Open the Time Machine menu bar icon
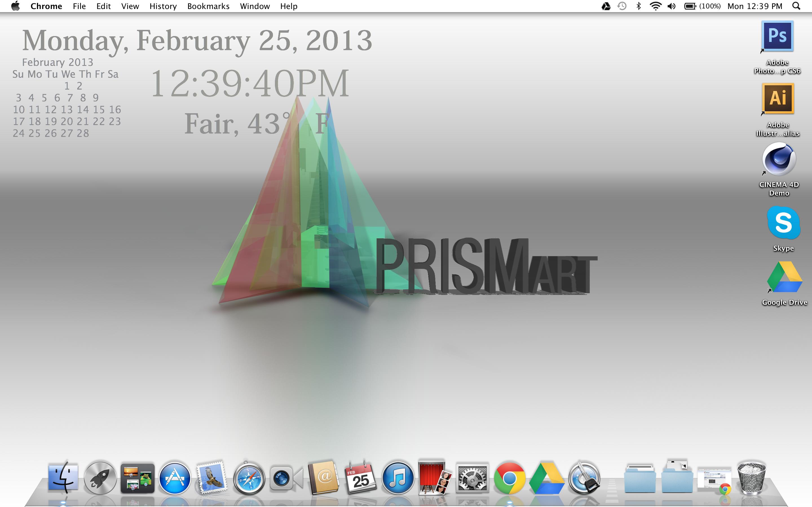 click(x=622, y=6)
